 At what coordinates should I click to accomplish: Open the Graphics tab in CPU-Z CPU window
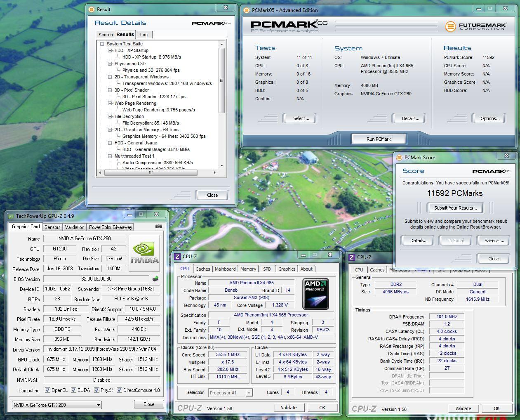[x=287, y=269]
